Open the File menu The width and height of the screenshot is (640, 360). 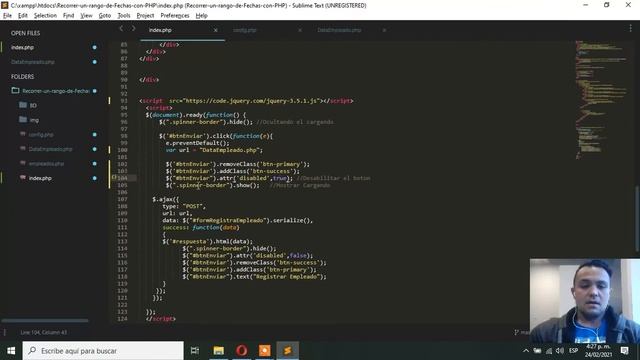click(x=7, y=16)
